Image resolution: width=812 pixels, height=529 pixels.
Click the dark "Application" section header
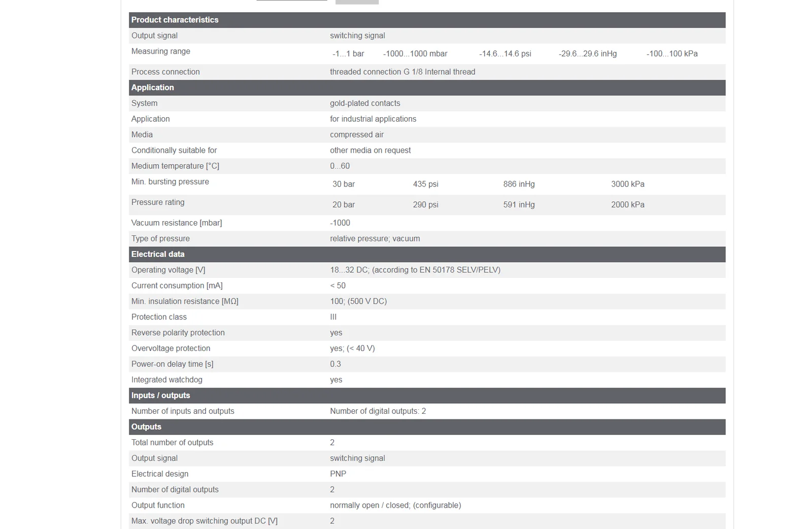click(427, 88)
